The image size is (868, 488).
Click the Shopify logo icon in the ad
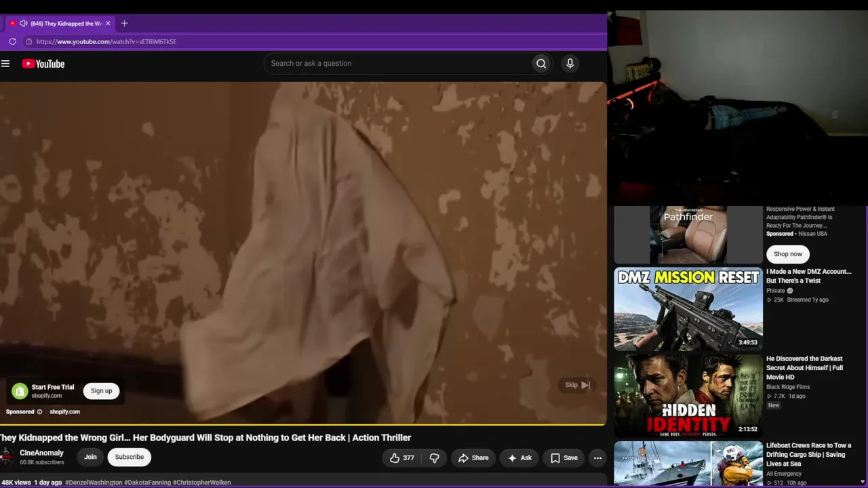[x=20, y=391]
